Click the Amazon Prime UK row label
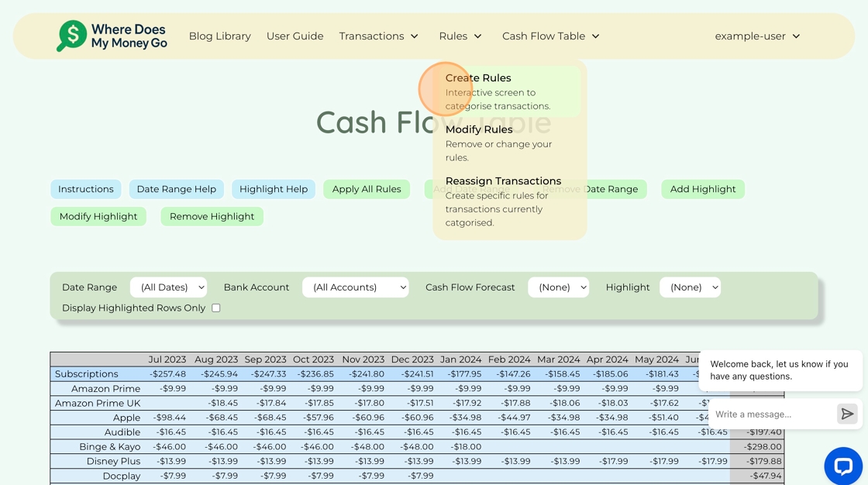 coord(98,403)
